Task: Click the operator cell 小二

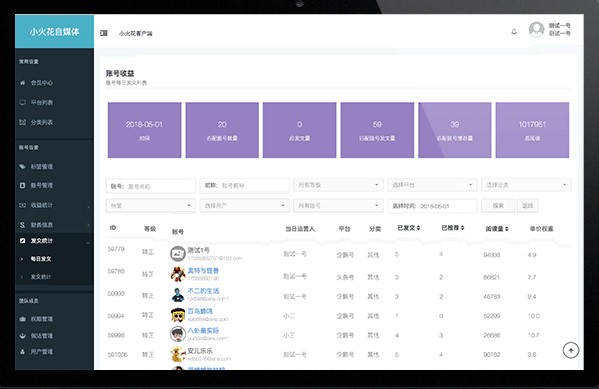Action: coord(289,316)
